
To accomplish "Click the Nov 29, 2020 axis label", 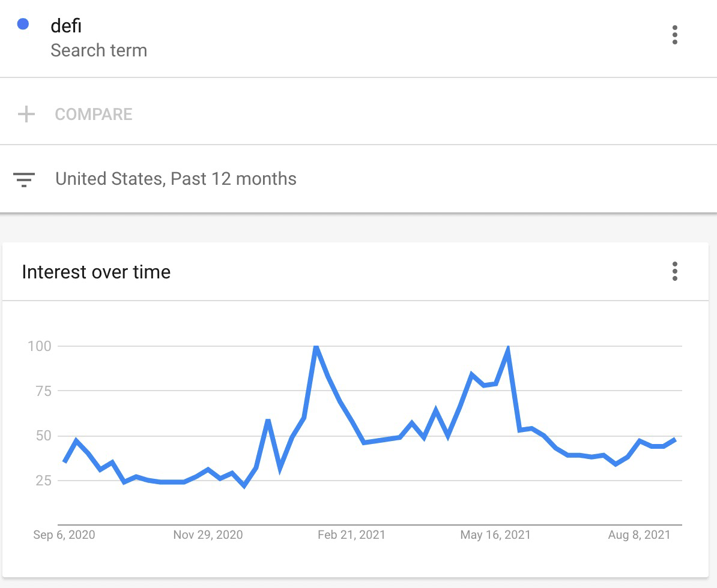I will [208, 535].
